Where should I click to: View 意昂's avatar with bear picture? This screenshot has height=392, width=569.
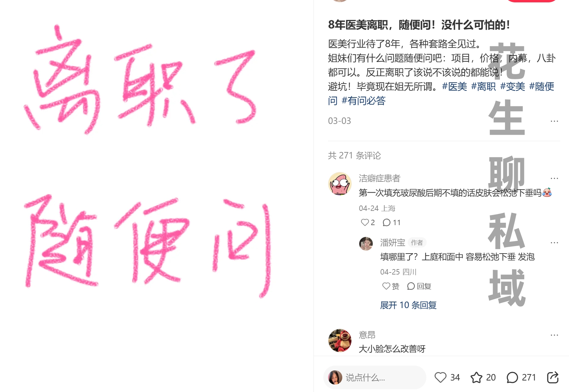(x=340, y=341)
